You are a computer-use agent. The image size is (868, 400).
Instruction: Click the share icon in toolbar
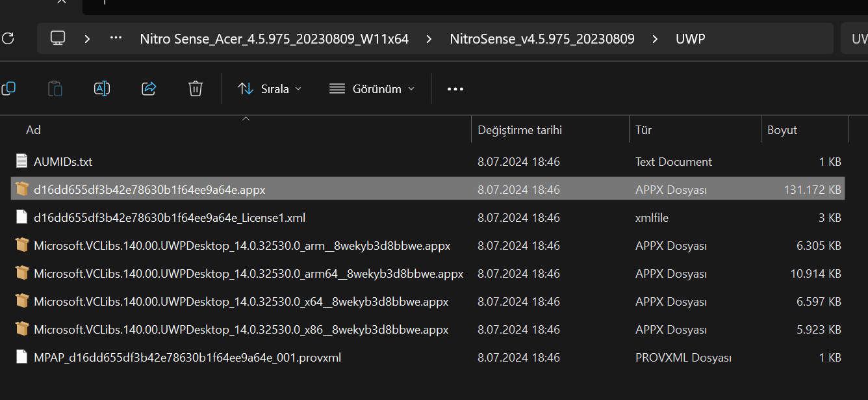click(x=149, y=88)
